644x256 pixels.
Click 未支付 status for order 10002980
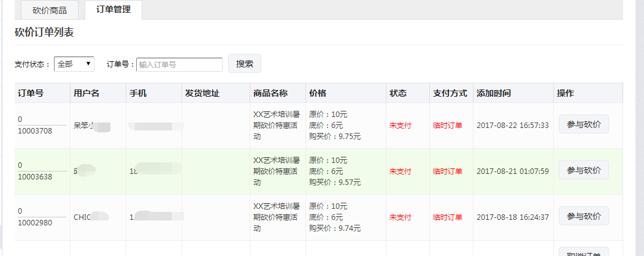tap(400, 217)
